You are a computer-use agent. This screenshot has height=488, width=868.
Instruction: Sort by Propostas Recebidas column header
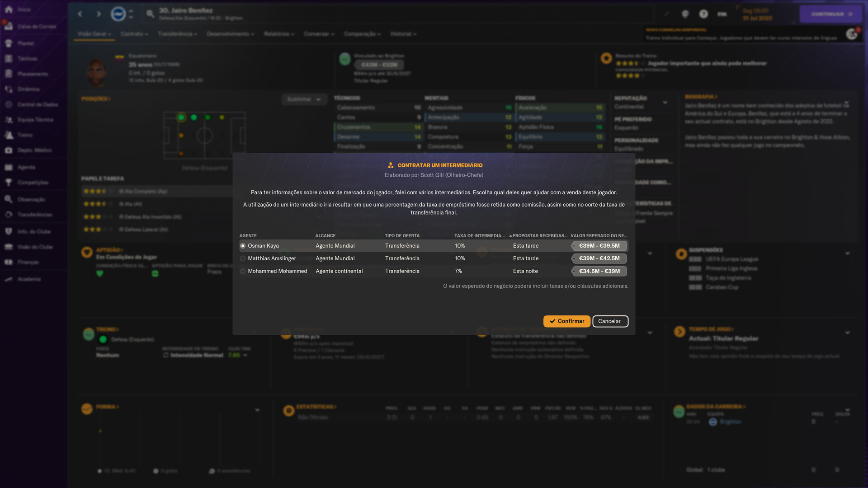539,236
